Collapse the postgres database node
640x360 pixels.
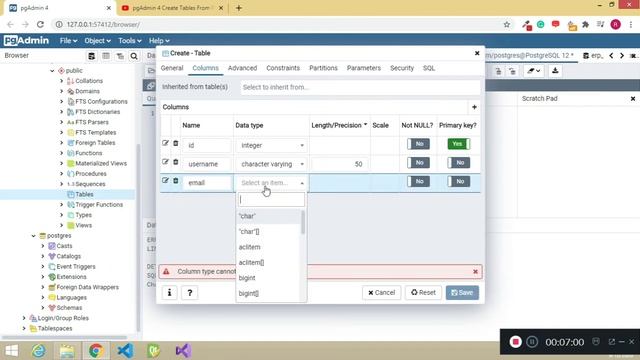coord(33,236)
